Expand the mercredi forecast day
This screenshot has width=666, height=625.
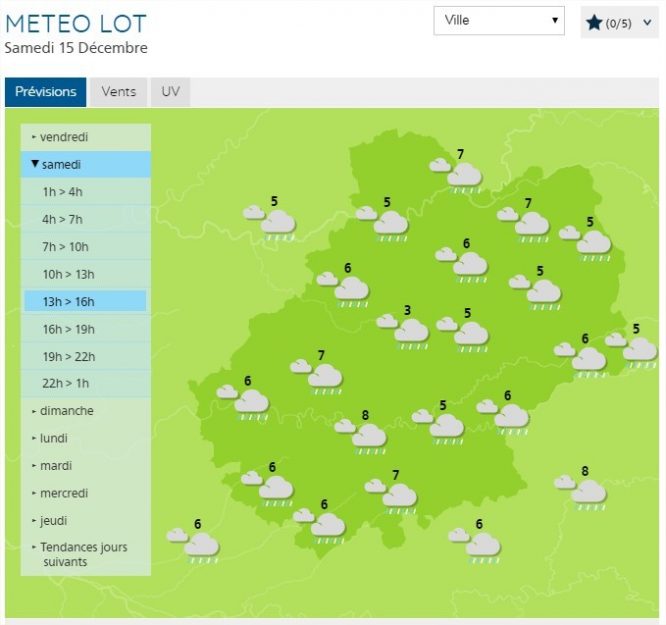point(86,493)
